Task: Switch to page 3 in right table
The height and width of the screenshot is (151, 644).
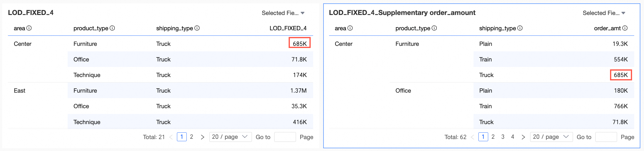Action: point(503,137)
